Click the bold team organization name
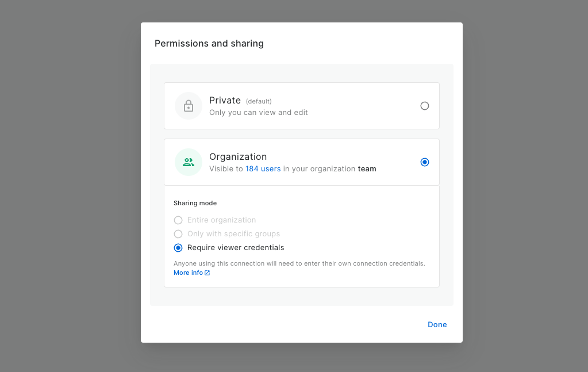588x372 pixels. click(367, 169)
